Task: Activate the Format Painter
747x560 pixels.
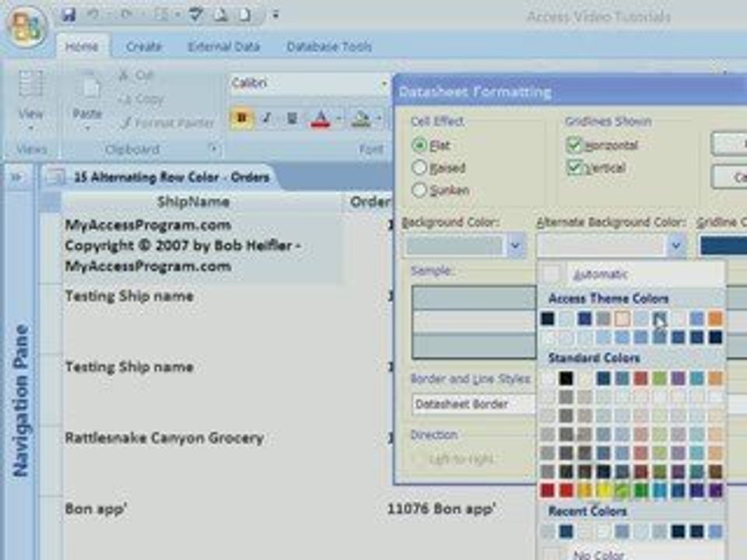Action: point(167,123)
